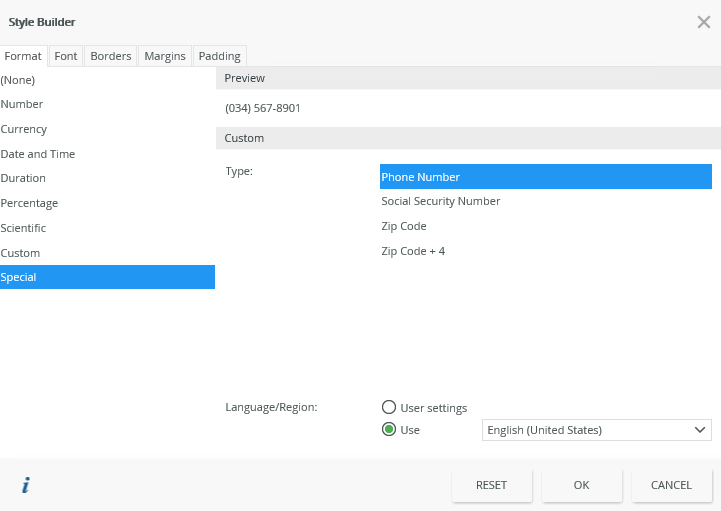
Task: Choose the Duration format category
Action: [23, 178]
